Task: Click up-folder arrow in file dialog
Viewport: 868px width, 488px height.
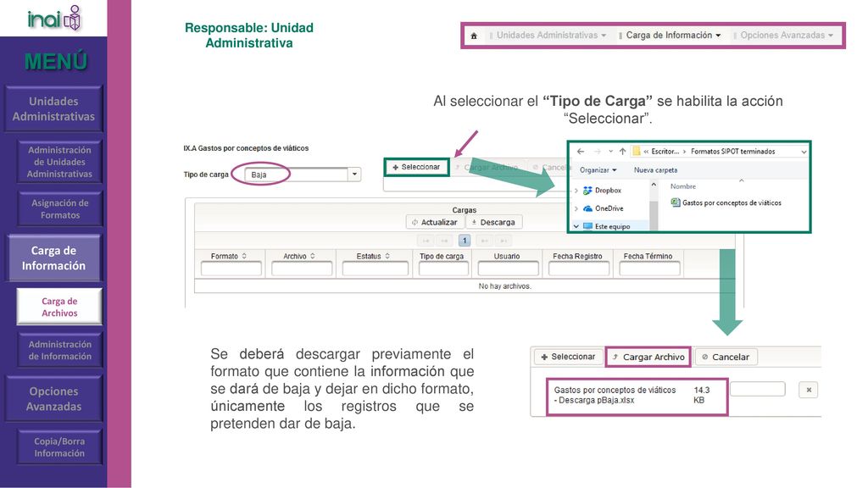Action: (623, 151)
